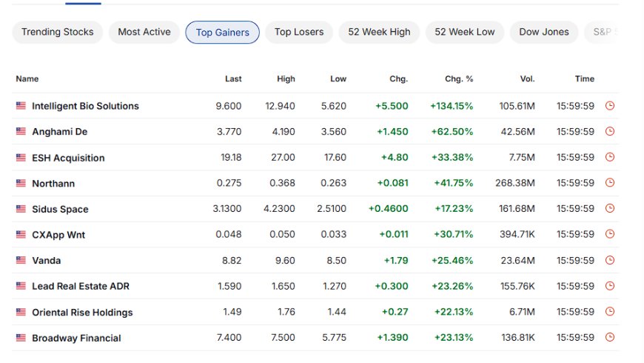644x363 pixels.
Task: Select the 5.775 low price
Action: [335, 338]
